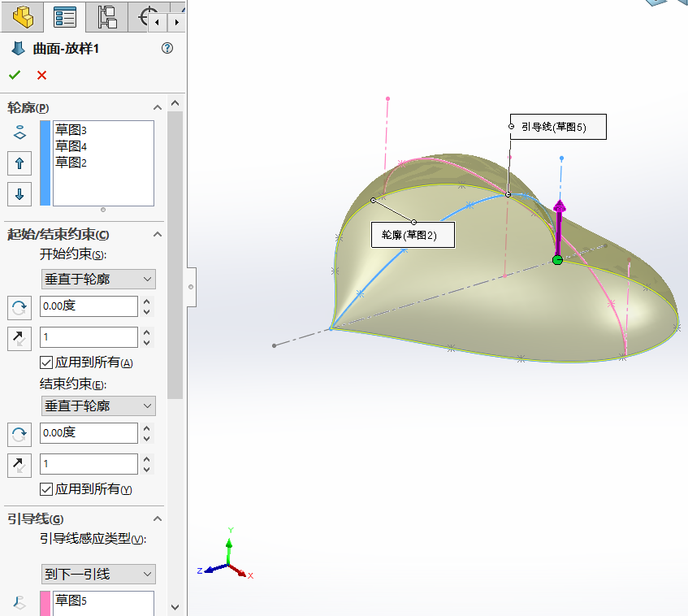Reverse start tangent direction icon
Screen dimensions: 688x616
pos(19,339)
